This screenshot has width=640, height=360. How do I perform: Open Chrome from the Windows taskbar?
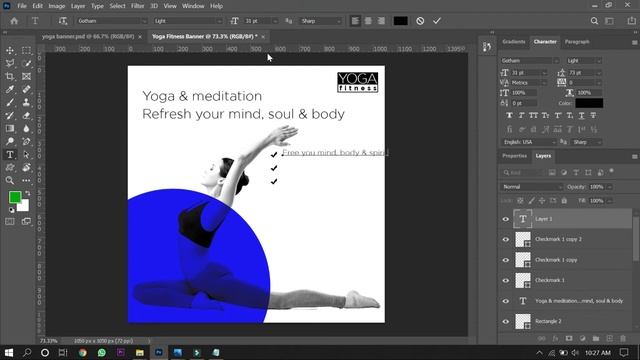click(x=82, y=353)
